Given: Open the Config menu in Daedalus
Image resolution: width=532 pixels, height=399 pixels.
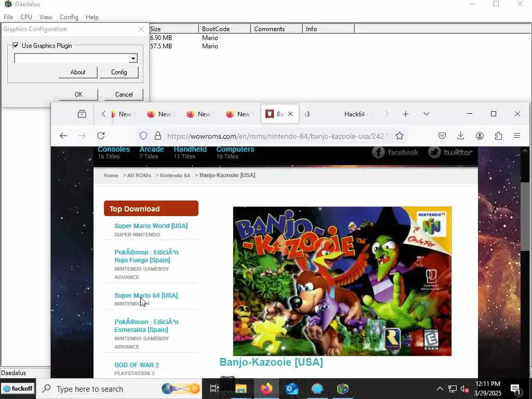Looking at the screenshot, I should pos(69,17).
